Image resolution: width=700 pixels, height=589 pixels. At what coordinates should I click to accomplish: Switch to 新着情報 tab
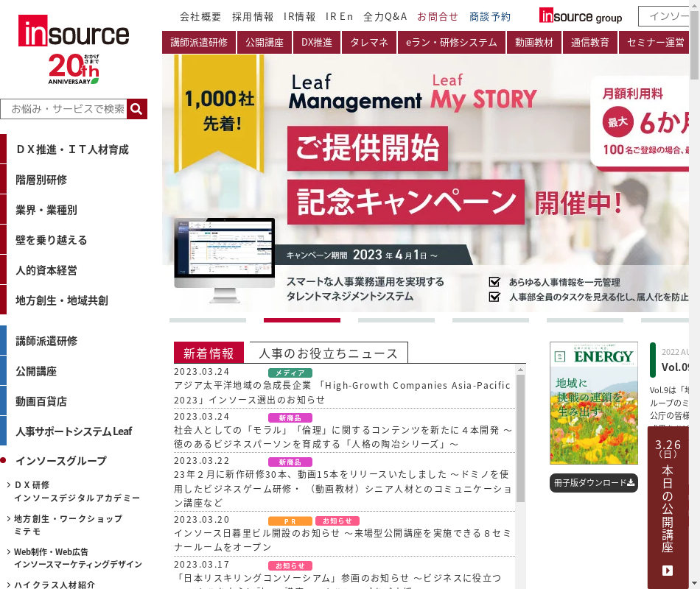209,353
